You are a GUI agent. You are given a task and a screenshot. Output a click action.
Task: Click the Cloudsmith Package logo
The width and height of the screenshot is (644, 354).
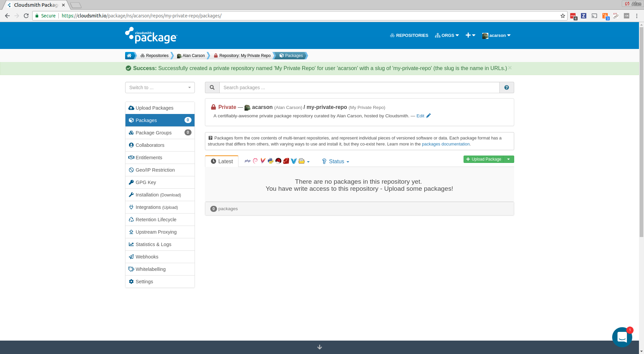pyautogui.click(x=151, y=36)
